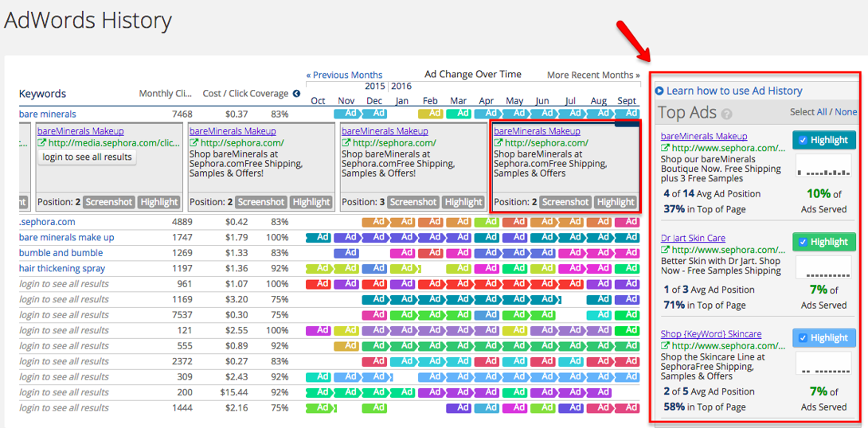Click the Sept month header
Screen dimensions: 868x428
point(627,101)
